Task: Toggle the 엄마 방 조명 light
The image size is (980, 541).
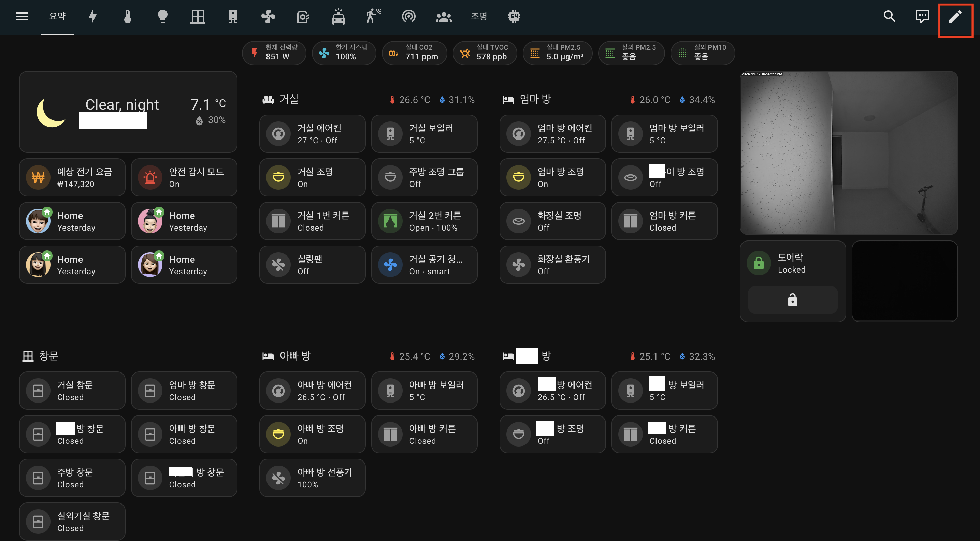Action: click(519, 177)
